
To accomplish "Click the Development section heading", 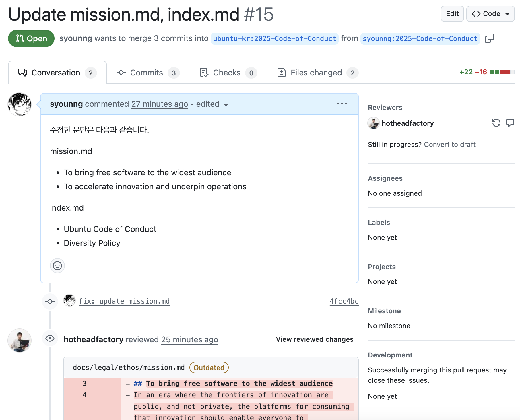I will 390,355.
